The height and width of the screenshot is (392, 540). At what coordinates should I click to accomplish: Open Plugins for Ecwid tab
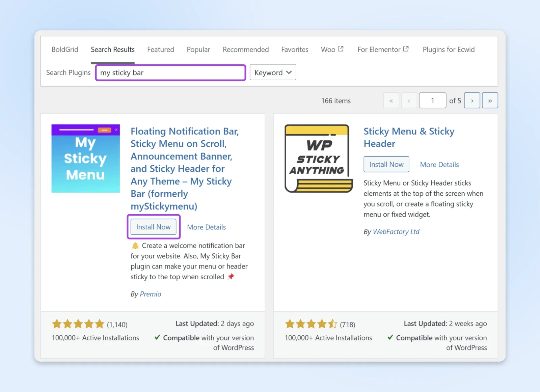(449, 50)
